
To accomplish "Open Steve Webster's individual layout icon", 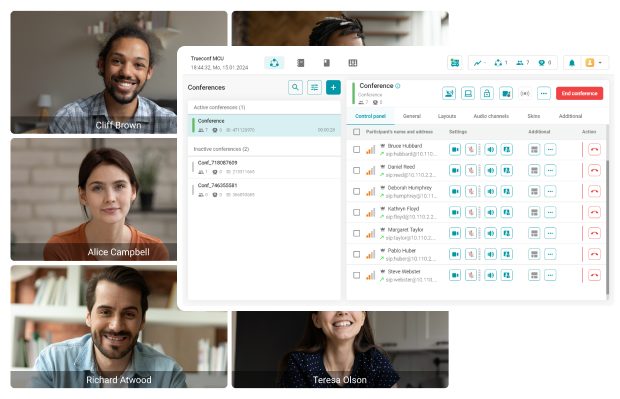I will (x=534, y=275).
